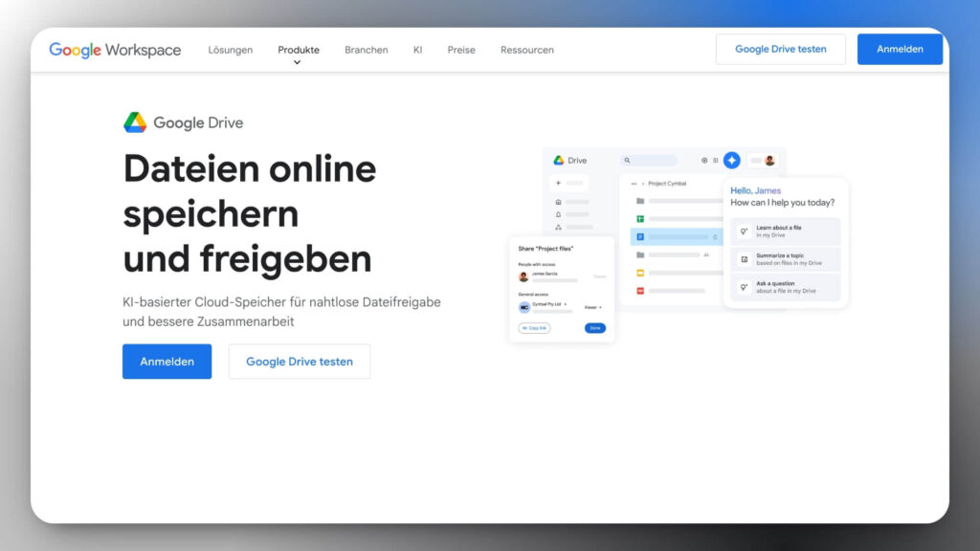
Task: Select the red file row icon
Action: pos(640,291)
